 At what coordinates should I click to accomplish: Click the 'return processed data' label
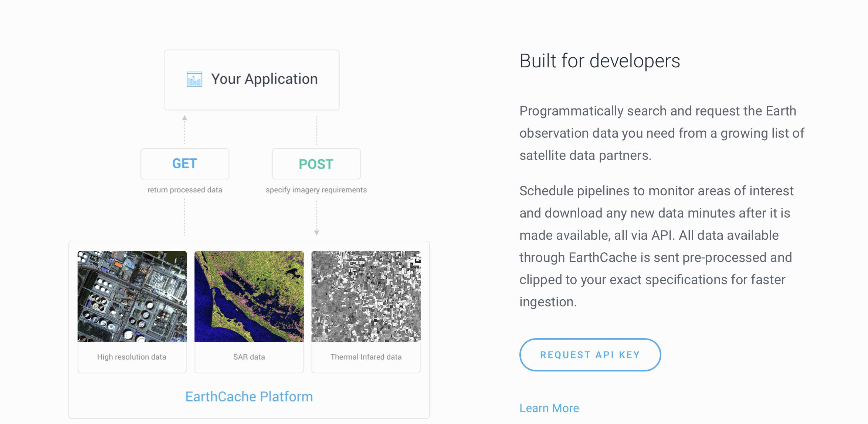(185, 190)
